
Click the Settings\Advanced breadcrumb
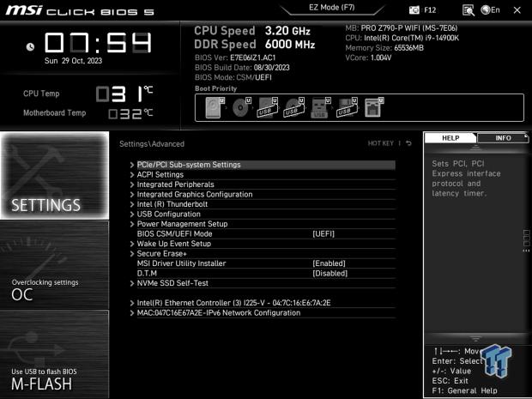[152, 144]
